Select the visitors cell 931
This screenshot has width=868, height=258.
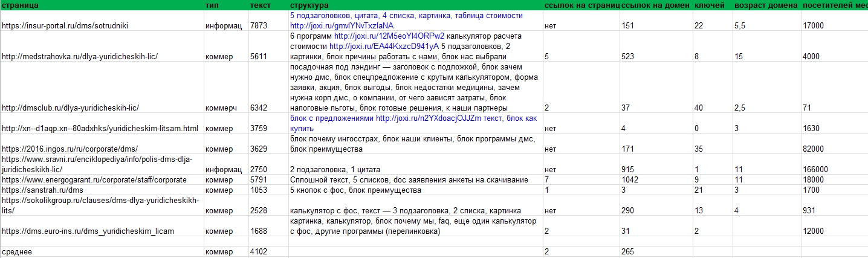tap(834, 205)
